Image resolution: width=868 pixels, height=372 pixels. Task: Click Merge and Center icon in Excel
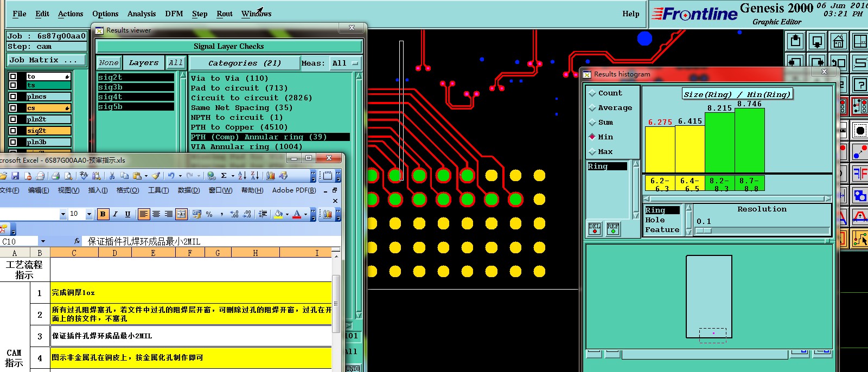[x=181, y=214]
